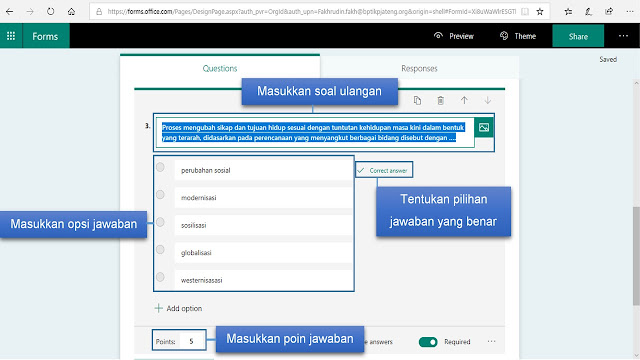
Task: Toggle the Required switch
Action: click(x=428, y=342)
